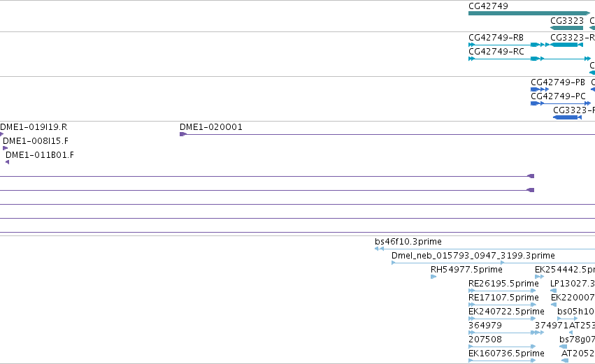Click the EK160736.5prime EST label
The image size is (595, 364).
(x=506, y=354)
